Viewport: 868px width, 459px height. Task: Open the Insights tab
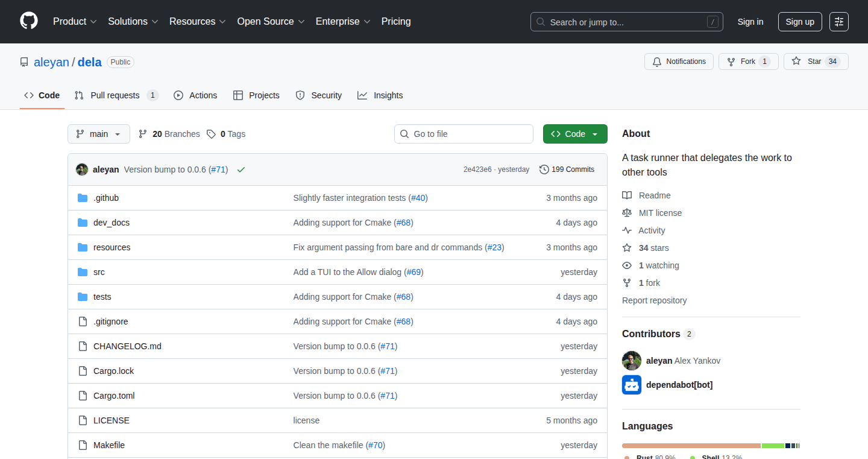click(x=380, y=95)
